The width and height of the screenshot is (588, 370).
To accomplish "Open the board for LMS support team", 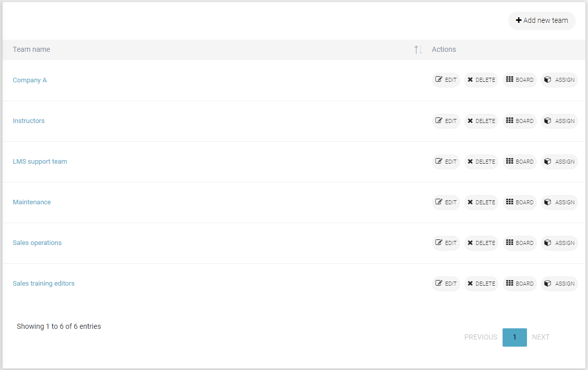I will click(x=520, y=162).
